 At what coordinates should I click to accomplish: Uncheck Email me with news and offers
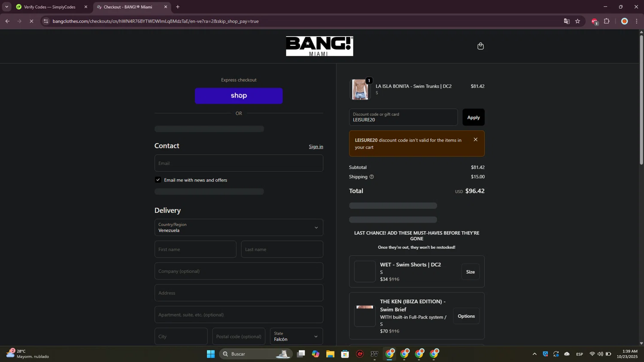coord(158,180)
